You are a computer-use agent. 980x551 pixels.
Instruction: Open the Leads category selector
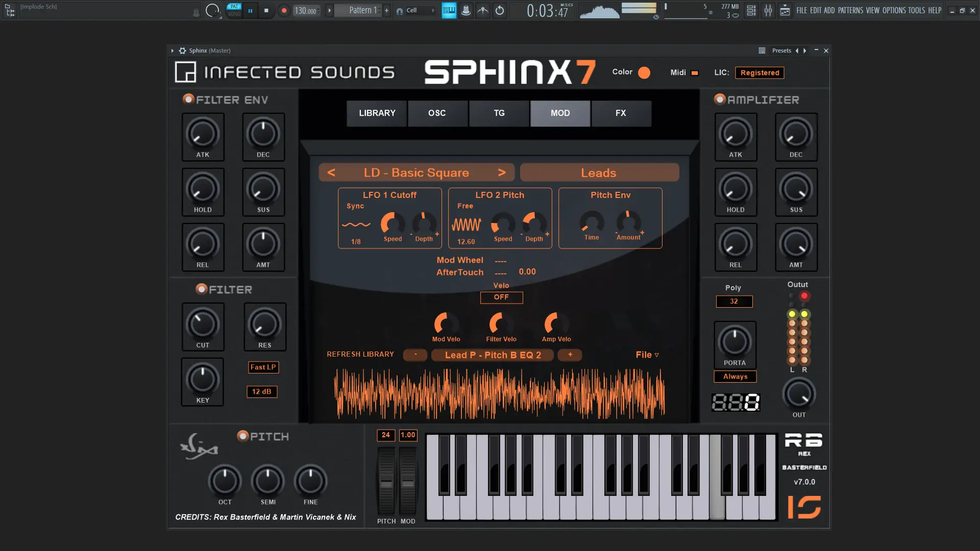point(599,173)
